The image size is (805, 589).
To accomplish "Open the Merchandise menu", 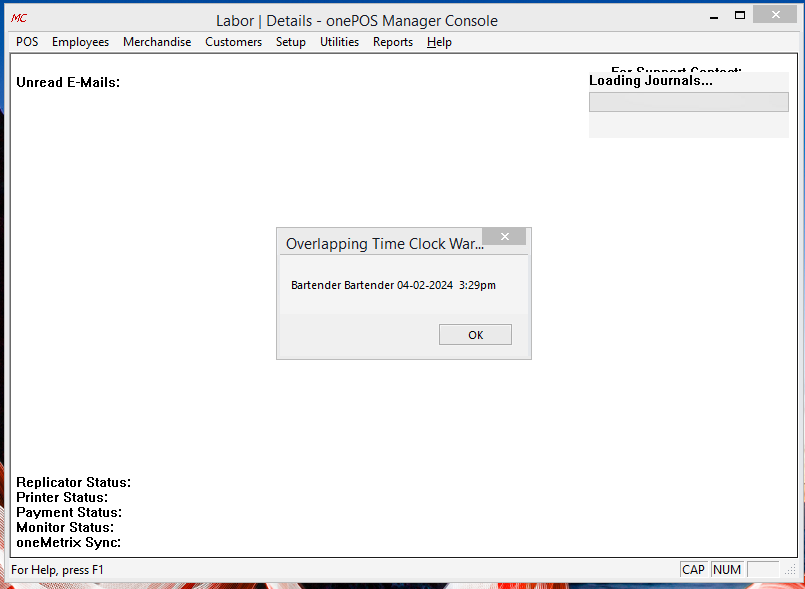I will 157,42.
